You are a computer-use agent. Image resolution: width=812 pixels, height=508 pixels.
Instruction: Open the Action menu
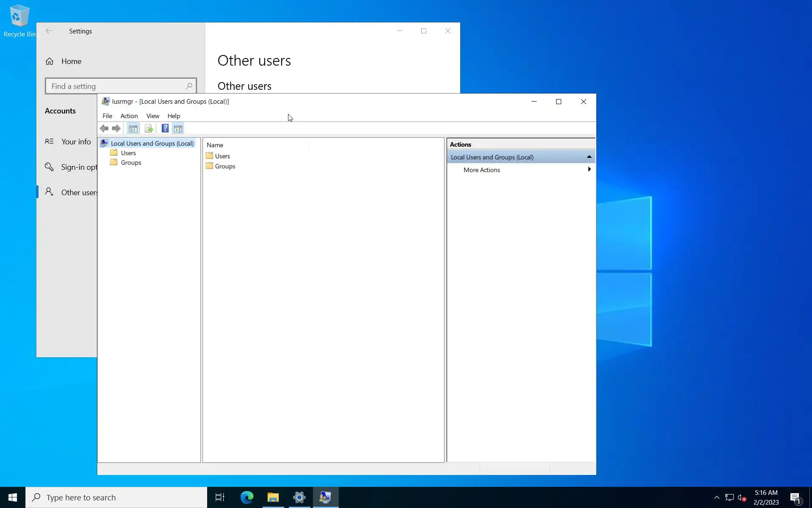129,116
